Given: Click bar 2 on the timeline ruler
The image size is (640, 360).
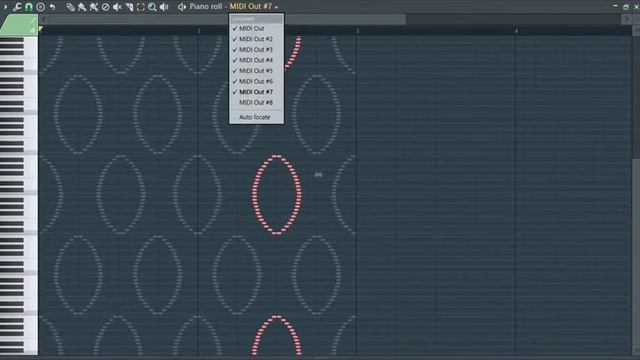Looking at the screenshot, I should [199, 31].
